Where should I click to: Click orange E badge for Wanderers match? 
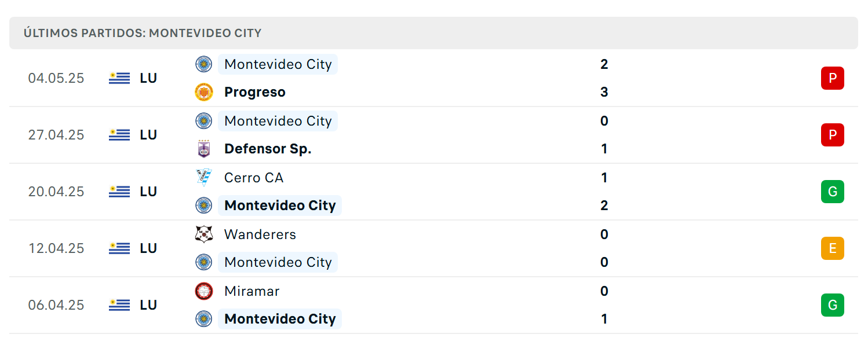point(832,248)
